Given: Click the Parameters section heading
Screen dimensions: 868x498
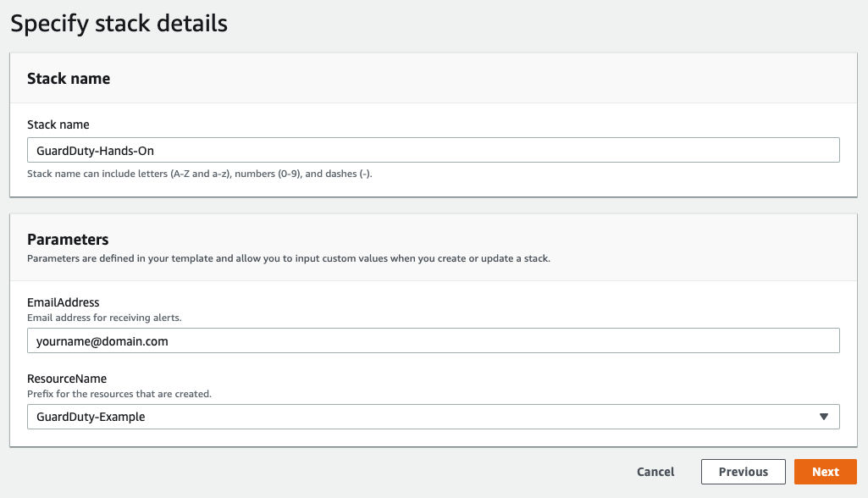Looking at the screenshot, I should pos(68,240).
